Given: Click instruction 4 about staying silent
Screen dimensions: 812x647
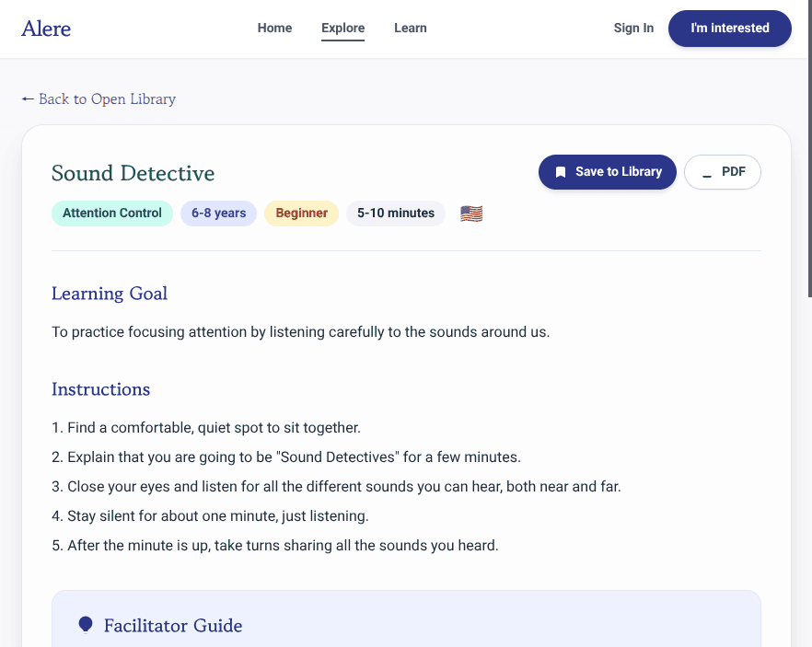Looking at the screenshot, I should (210, 516).
